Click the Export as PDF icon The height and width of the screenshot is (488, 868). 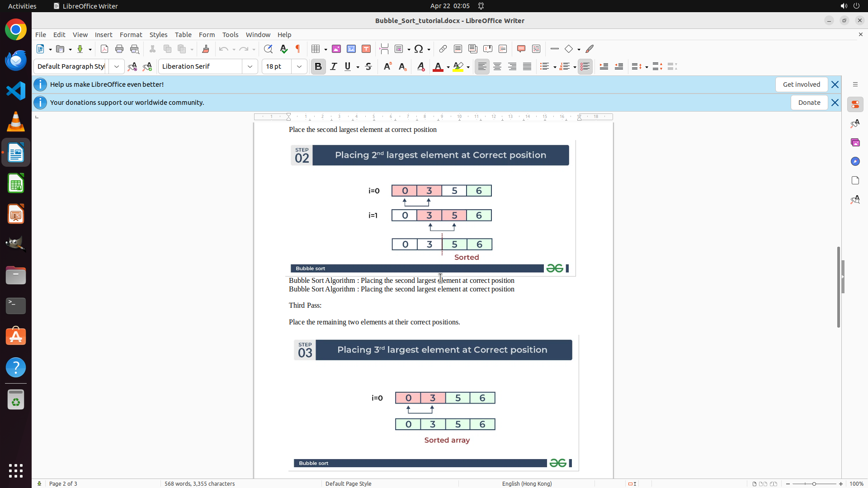[104, 49]
